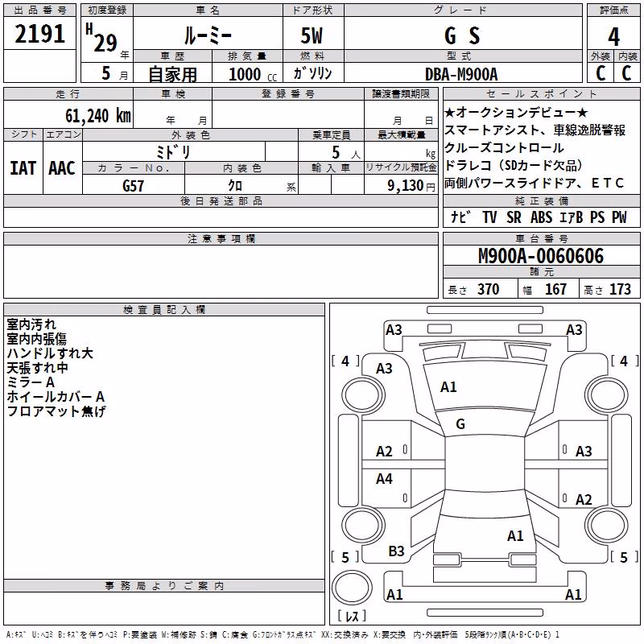Screen dimensions: 644x644
Task: Click the エアB equipment code
Action: point(572,217)
